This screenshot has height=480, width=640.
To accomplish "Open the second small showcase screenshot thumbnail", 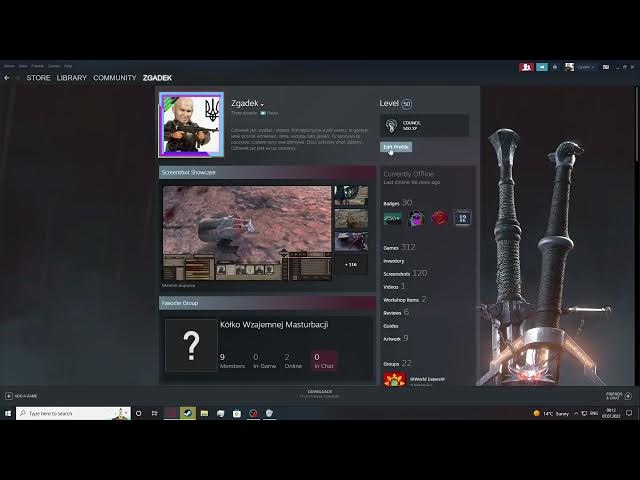I will pyautogui.click(x=351, y=219).
